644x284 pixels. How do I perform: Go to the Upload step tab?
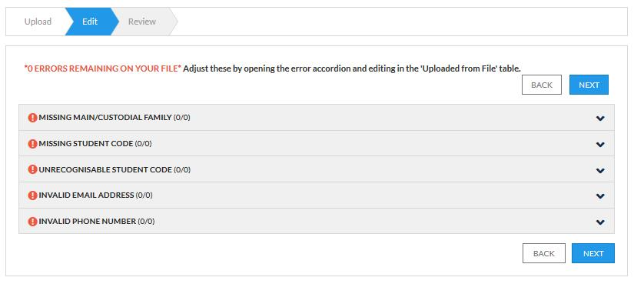point(38,22)
